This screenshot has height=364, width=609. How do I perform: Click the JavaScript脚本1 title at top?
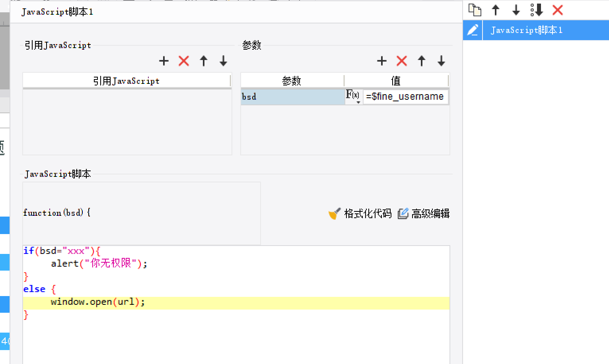57,12
